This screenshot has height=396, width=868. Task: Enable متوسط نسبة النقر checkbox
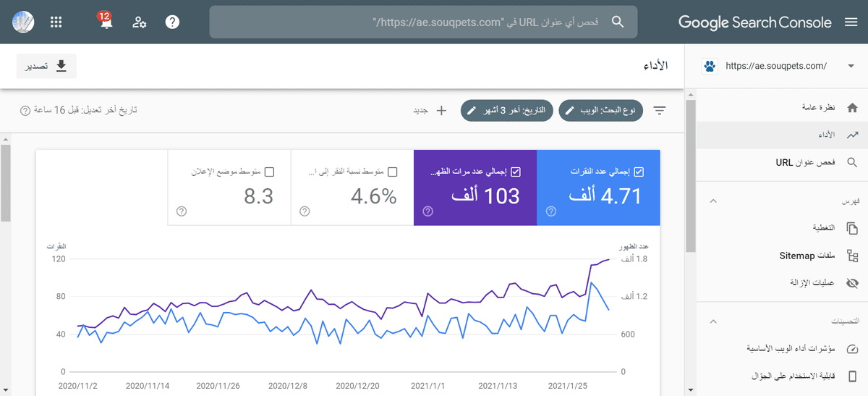click(392, 172)
